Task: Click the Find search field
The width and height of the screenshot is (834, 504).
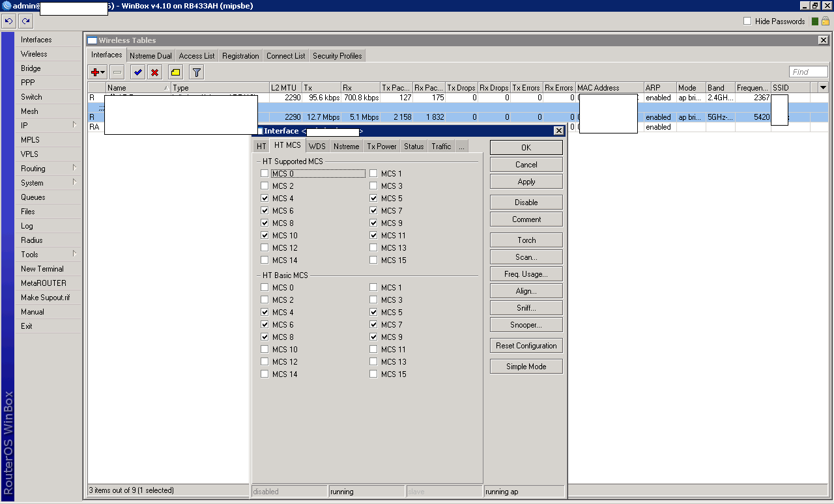Action: (x=808, y=72)
